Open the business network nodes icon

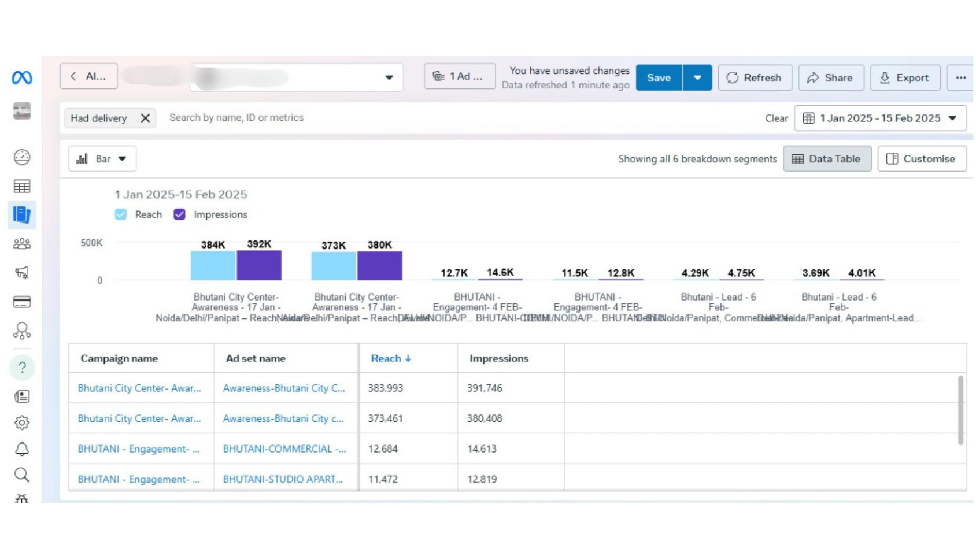click(22, 331)
